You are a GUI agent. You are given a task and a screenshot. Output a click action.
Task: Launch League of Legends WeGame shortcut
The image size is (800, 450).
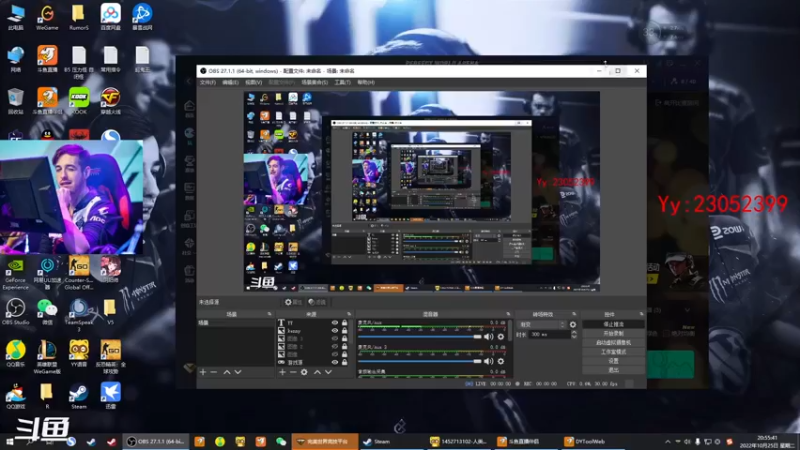pos(47,357)
